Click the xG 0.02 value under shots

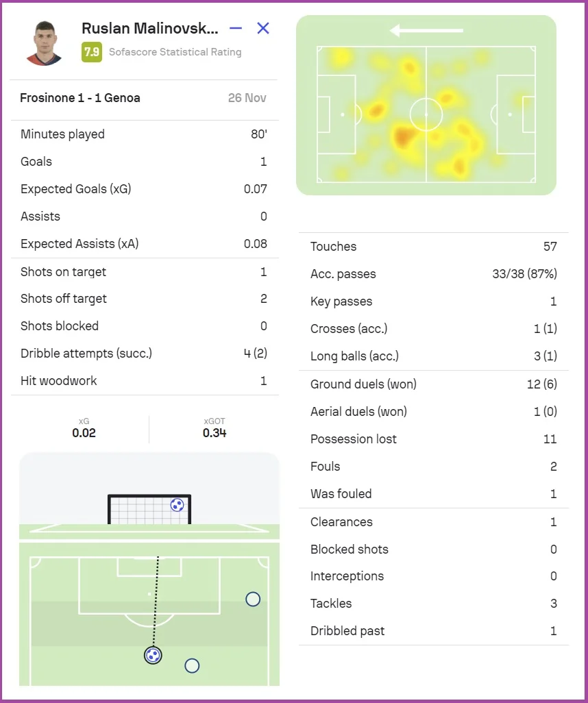pos(84,433)
